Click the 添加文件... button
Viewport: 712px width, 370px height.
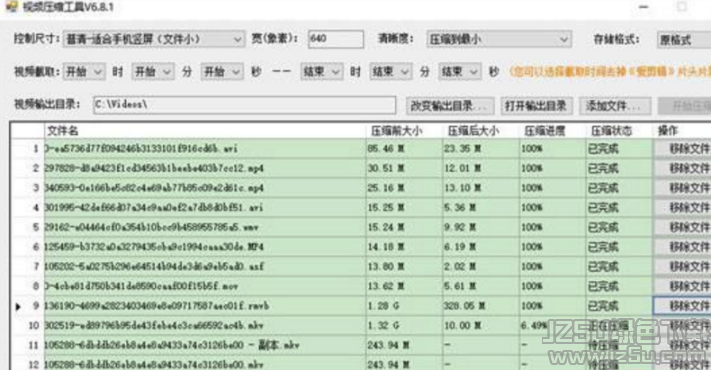(x=615, y=106)
